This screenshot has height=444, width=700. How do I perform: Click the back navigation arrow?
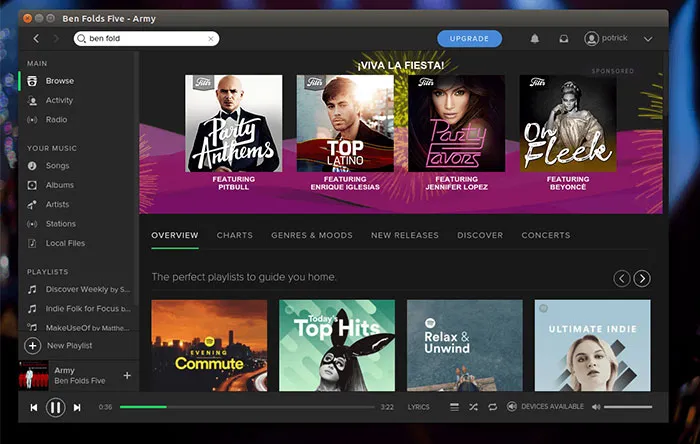[36, 39]
